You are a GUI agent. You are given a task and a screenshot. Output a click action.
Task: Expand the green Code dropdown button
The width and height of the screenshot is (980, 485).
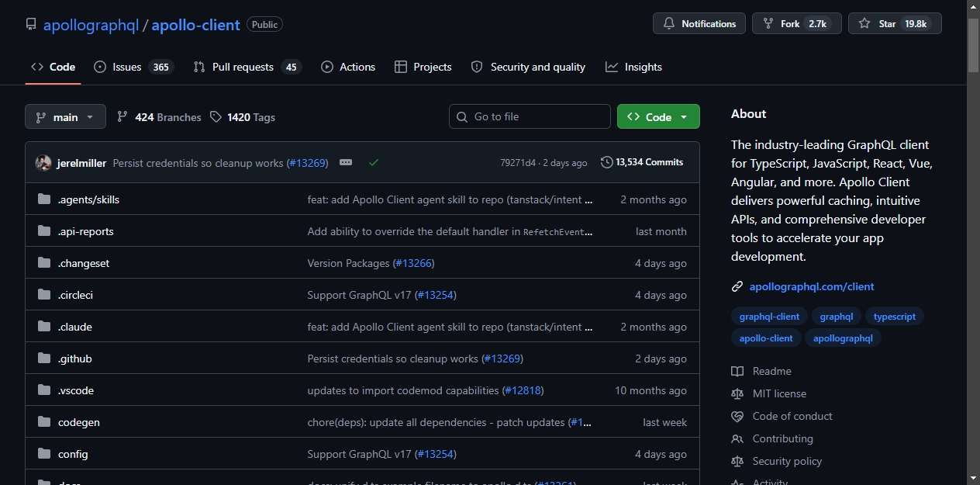(x=658, y=116)
